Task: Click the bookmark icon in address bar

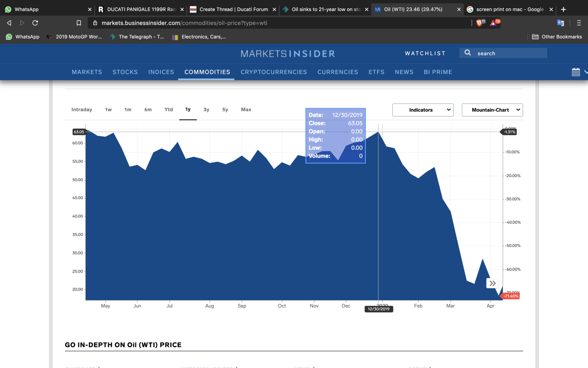Action: click(x=79, y=23)
